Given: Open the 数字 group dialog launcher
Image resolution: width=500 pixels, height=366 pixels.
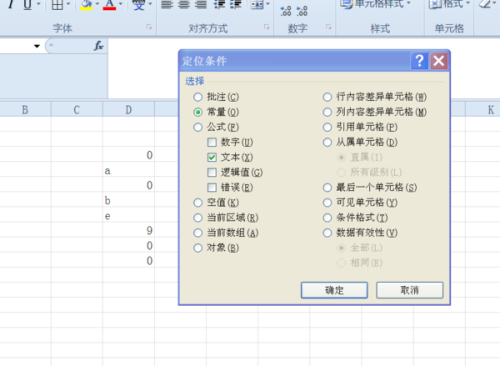Looking at the screenshot, I should [329, 27].
